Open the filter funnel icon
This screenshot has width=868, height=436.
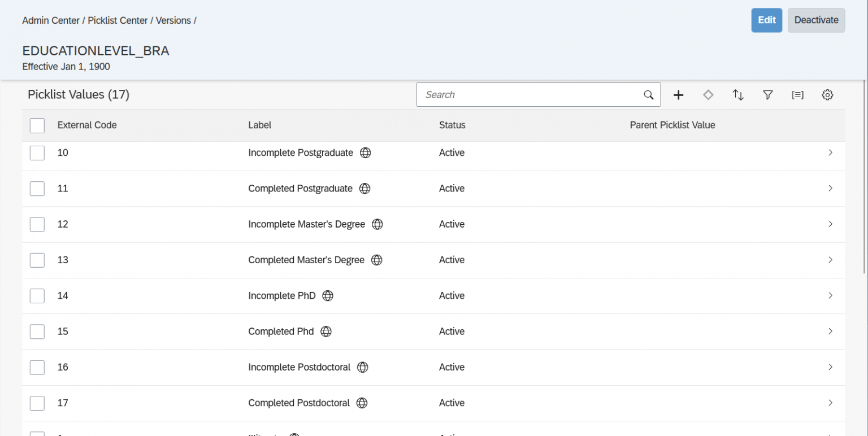[767, 95]
